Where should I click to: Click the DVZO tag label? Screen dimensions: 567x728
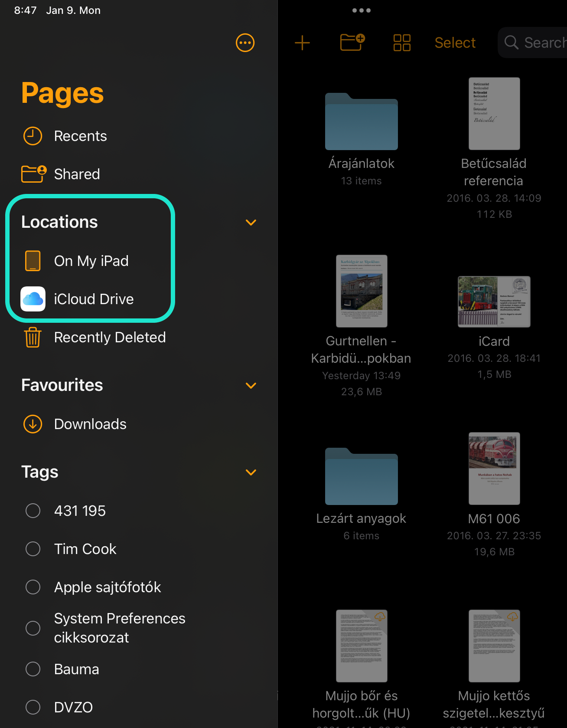(x=73, y=707)
